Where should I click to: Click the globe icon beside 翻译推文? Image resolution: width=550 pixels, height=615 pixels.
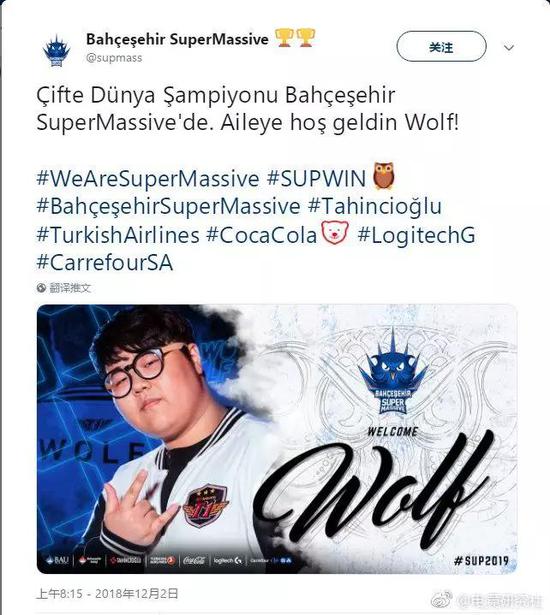42,288
